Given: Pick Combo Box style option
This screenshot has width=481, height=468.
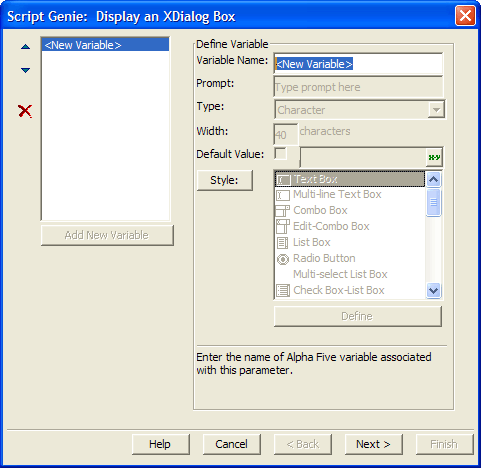Looking at the screenshot, I should pos(350,210).
